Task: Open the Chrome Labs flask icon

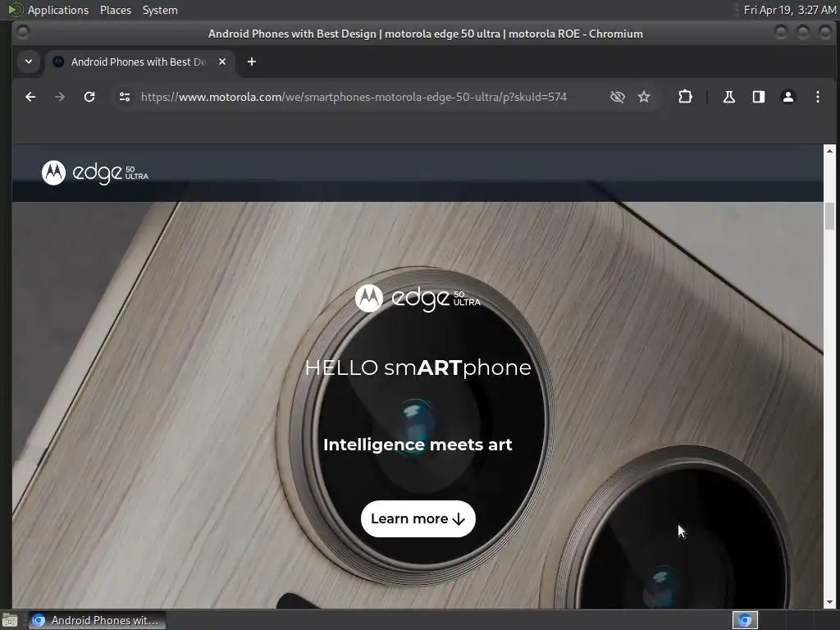Action: [x=728, y=97]
